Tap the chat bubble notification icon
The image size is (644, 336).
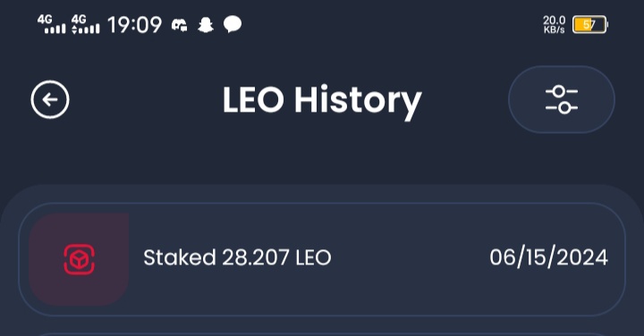[233, 25]
